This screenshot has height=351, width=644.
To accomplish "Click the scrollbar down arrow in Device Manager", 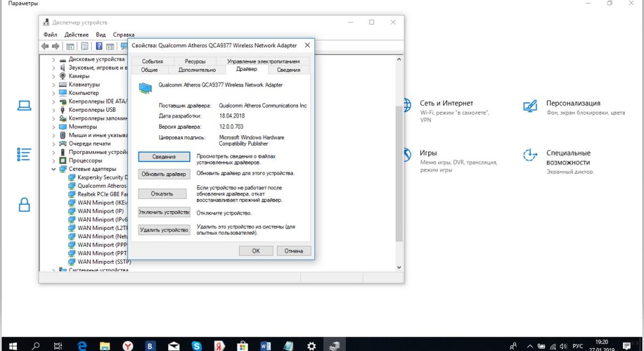I will point(399,268).
